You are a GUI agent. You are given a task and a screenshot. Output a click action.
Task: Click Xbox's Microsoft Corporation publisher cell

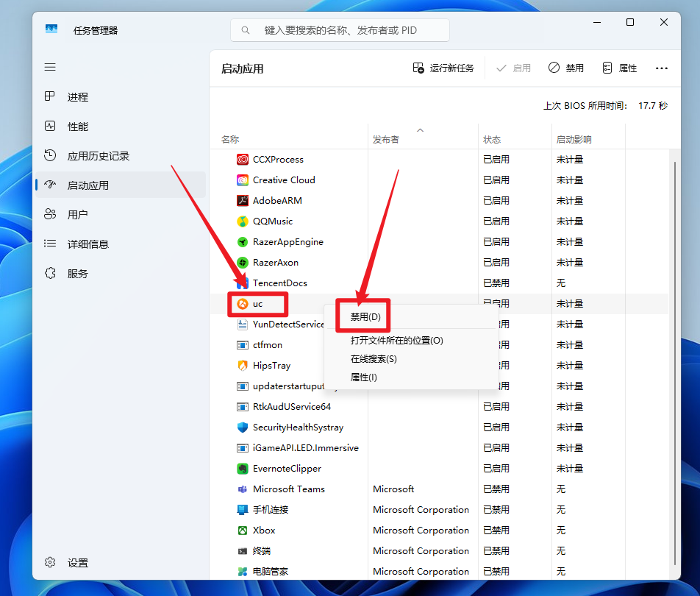pyautogui.click(x=421, y=531)
